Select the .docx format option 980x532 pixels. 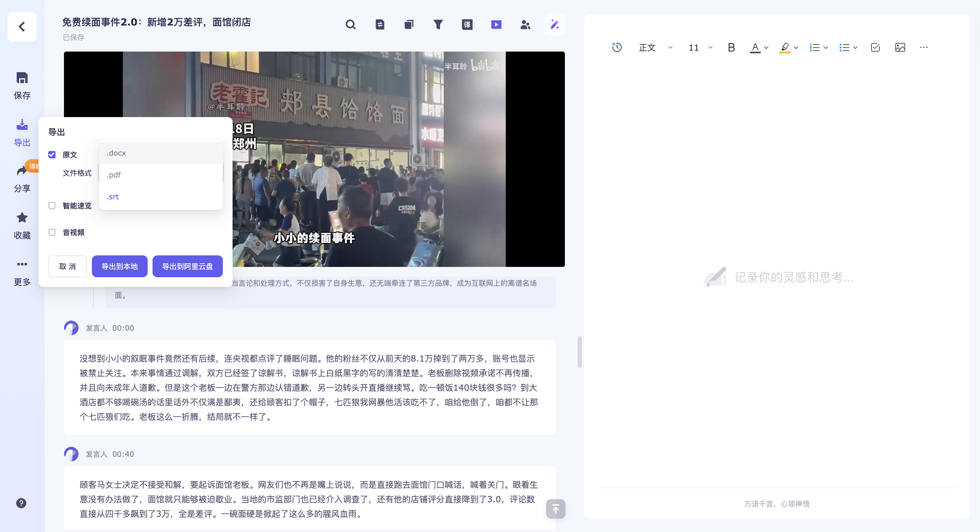(x=160, y=153)
